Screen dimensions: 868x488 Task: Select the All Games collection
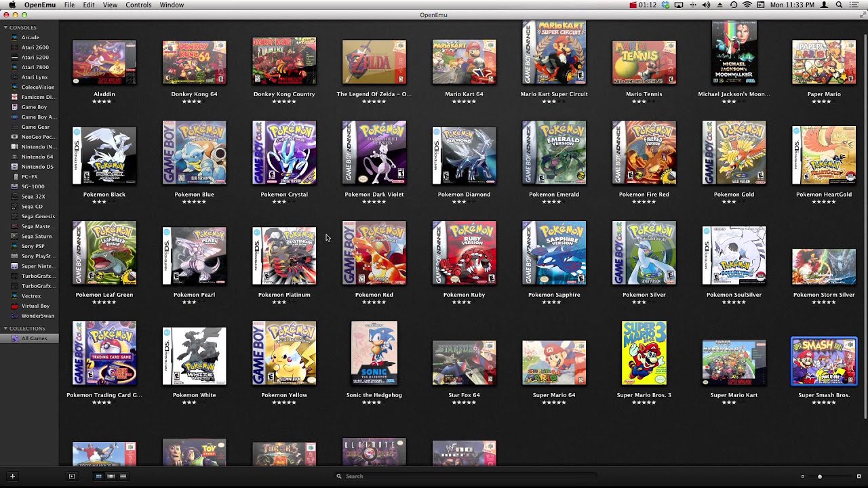(x=29, y=338)
